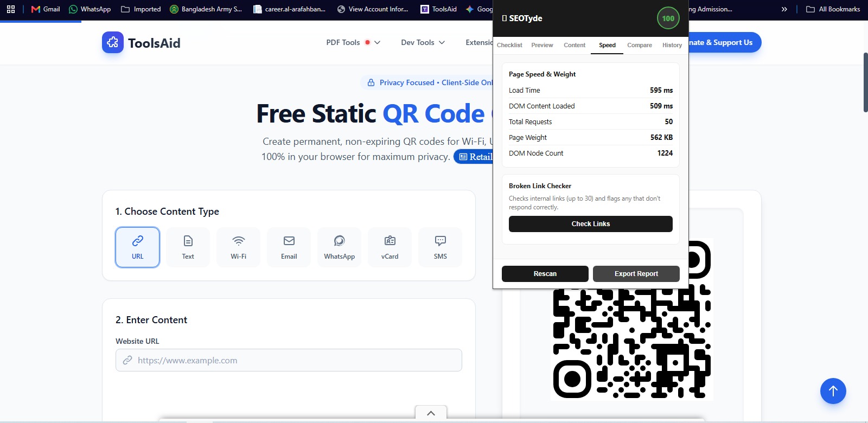
Task: Open the History tab
Action: coord(672,45)
